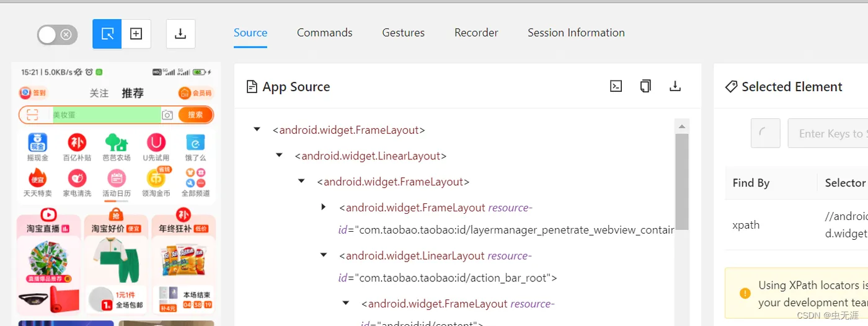868x326 pixels.
Task: Tap the scan code icon in search bar
Action: point(33,115)
